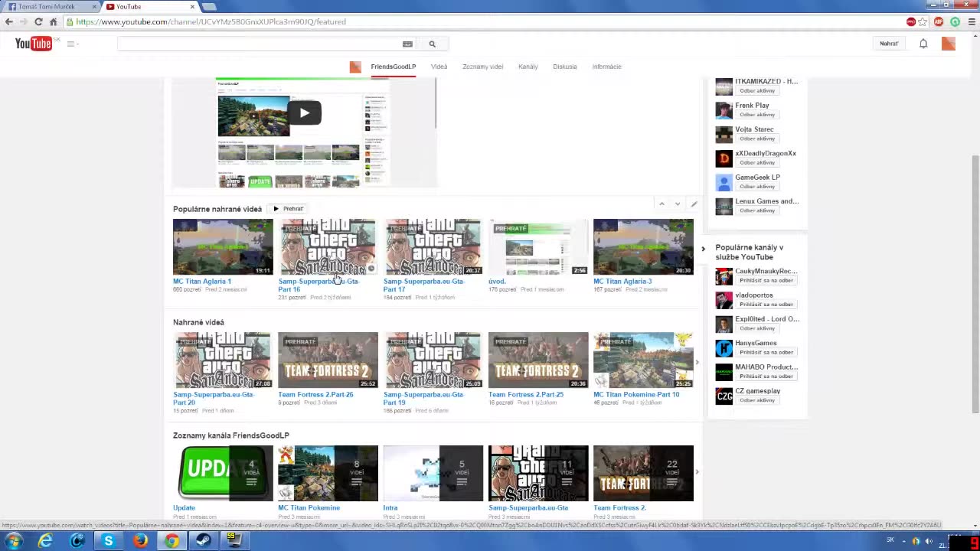This screenshot has width=980, height=551.
Task: Click the Adblock extension icon
Action: (x=939, y=21)
